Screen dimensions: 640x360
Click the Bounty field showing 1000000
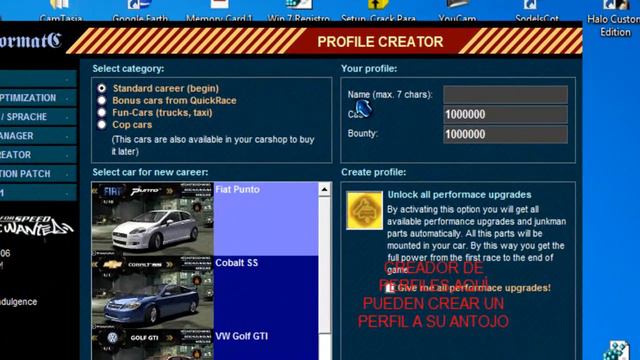[505, 134]
